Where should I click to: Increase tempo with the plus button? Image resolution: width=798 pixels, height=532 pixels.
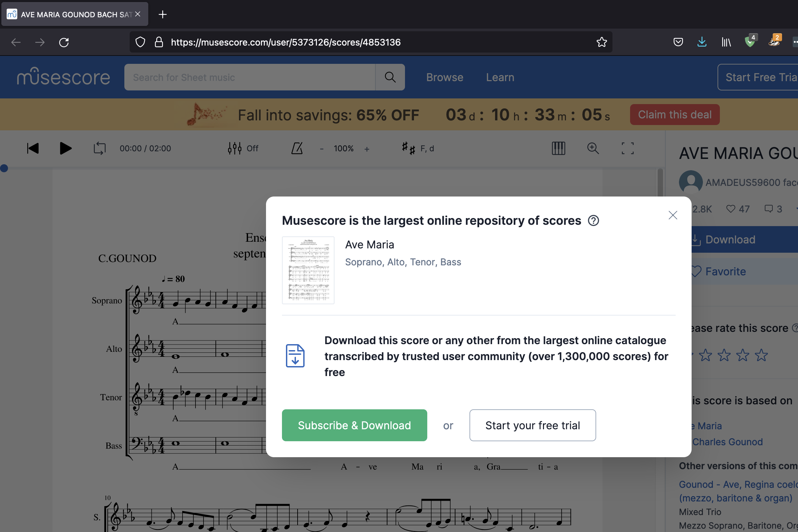tap(367, 149)
